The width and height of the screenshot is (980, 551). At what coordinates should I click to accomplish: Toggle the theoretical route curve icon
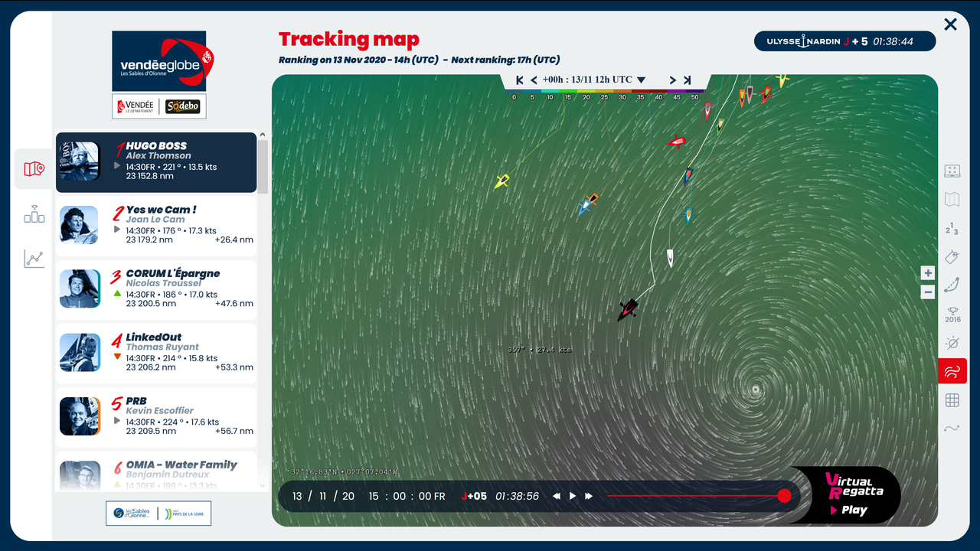pyautogui.click(x=952, y=285)
